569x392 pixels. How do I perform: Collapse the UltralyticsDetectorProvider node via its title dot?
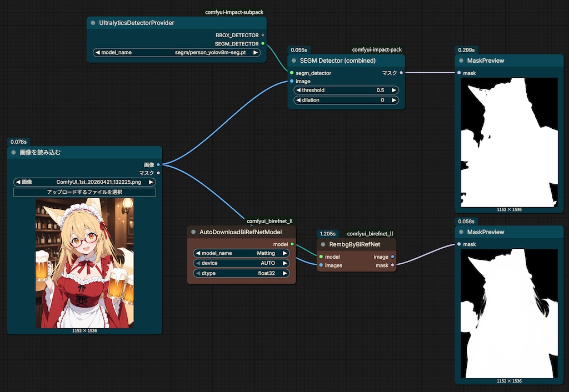93,23
